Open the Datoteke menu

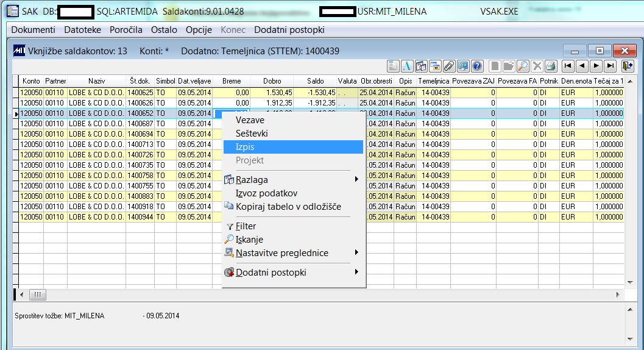coord(82,30)
